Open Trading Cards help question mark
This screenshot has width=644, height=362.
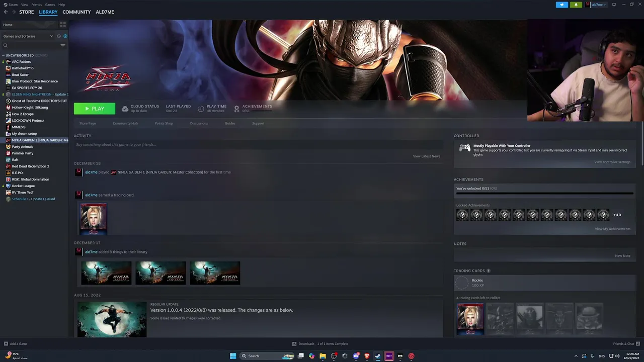pos(489,271)
